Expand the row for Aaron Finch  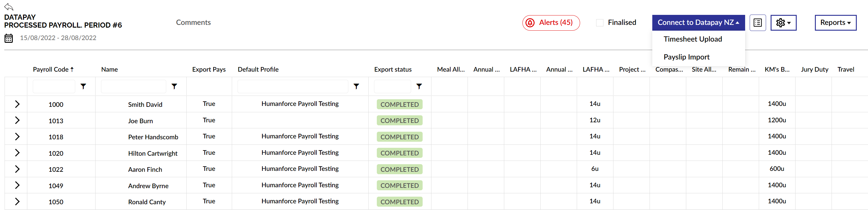17,169
